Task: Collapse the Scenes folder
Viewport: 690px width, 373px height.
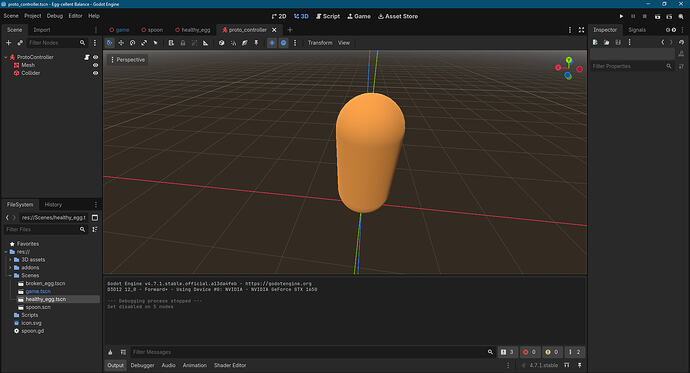Action: coord(10,275)
